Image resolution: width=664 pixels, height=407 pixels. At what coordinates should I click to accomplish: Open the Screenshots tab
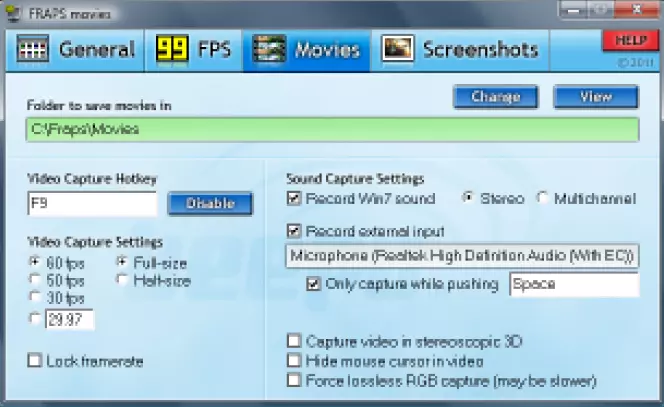tap(460, 50)
